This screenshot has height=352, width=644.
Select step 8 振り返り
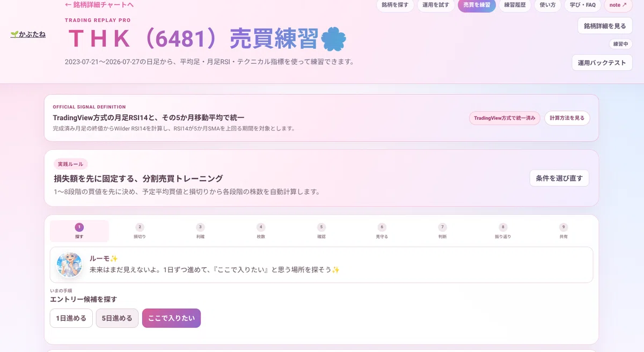(503, 231)
